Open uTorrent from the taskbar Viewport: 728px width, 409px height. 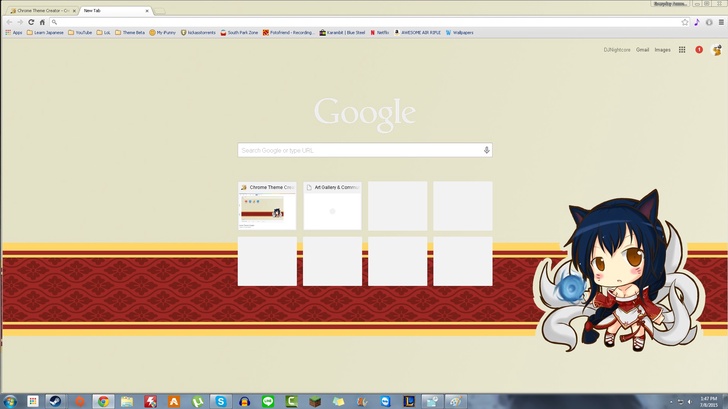(197, 401)
